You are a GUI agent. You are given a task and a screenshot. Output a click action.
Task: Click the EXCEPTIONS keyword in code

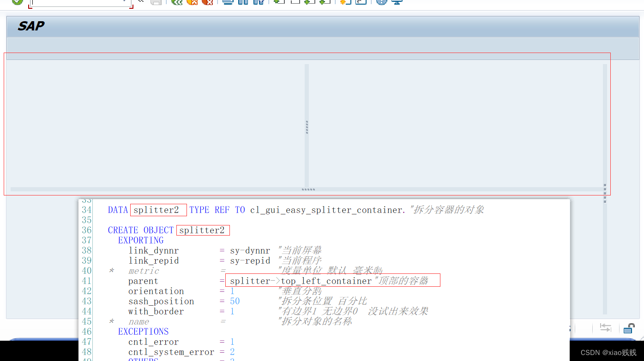pos(143,331)
